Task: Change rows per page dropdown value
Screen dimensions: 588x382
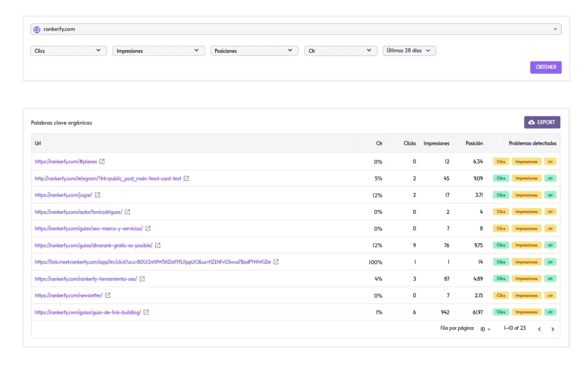Action: point(485,329)
